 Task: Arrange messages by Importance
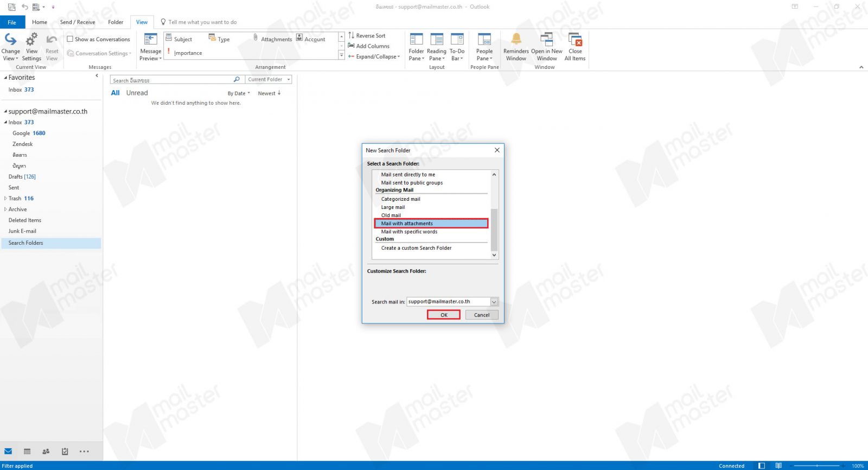184,53
